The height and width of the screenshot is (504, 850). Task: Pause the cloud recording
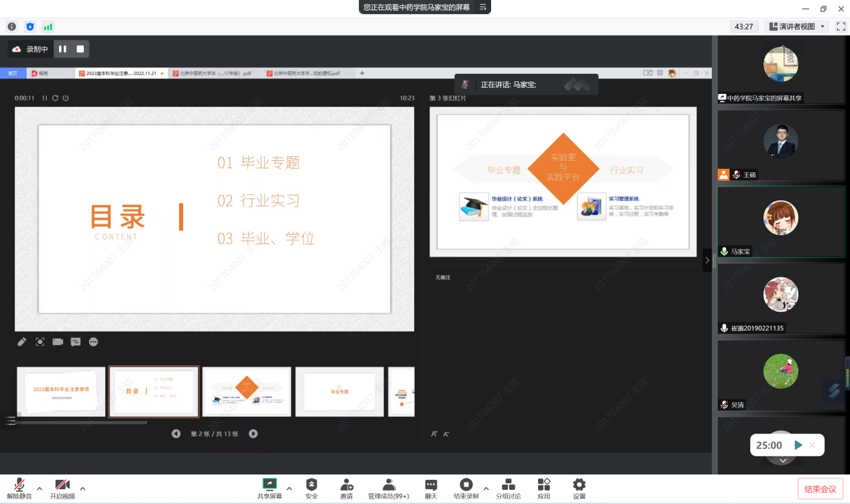pyautogui.click(x=62, y=49)
